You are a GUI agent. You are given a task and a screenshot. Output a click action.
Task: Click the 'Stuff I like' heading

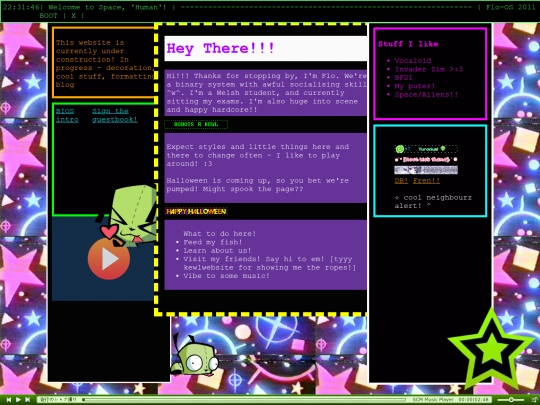click(408, 44)
